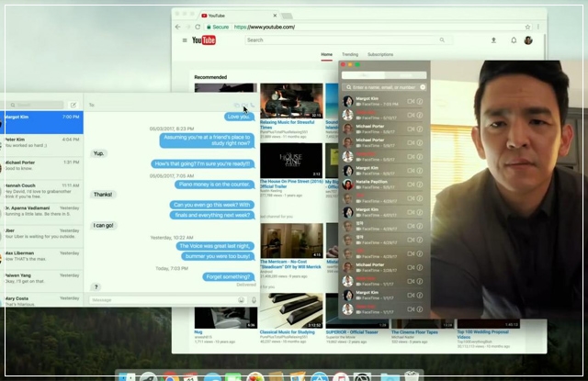Show info for Michael Porter's 2/28/17 call
588x381 pixels.
point(420,268)
